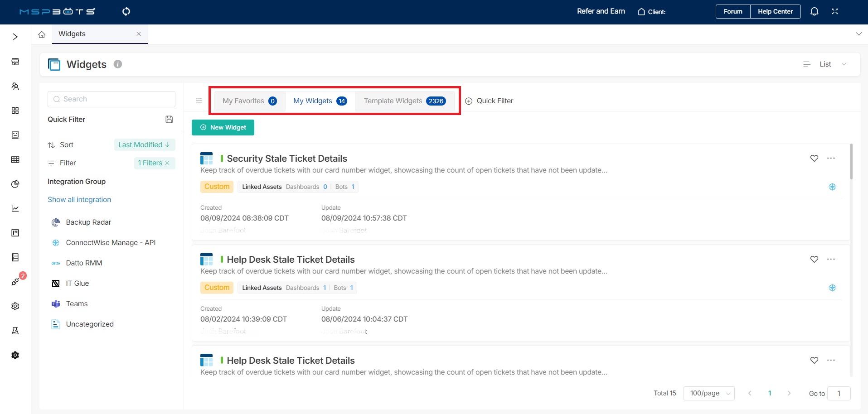Open the My Favorites tab
The image size is (868, 414).
[248, 101]
